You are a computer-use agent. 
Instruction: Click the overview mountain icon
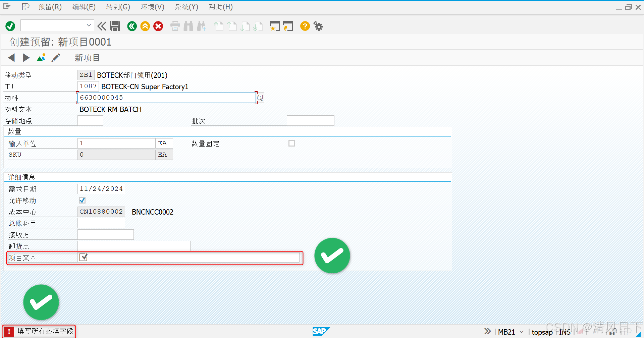[x=41, y=58]
